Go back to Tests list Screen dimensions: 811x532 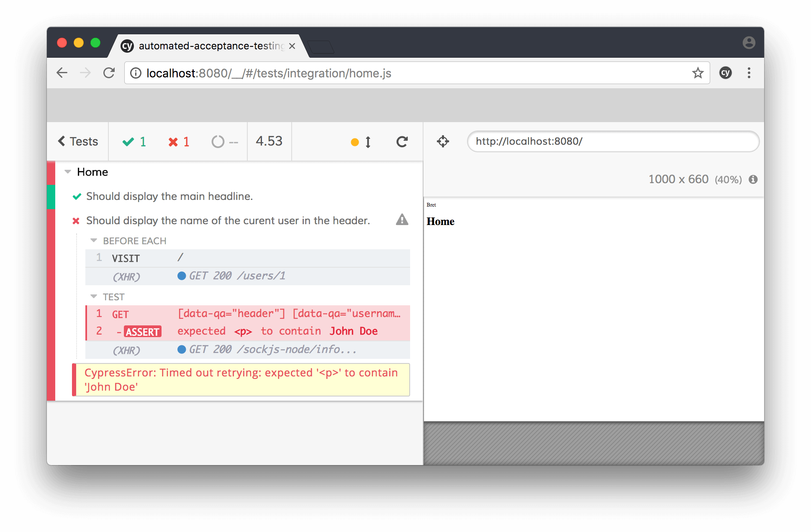pos(78,141)
